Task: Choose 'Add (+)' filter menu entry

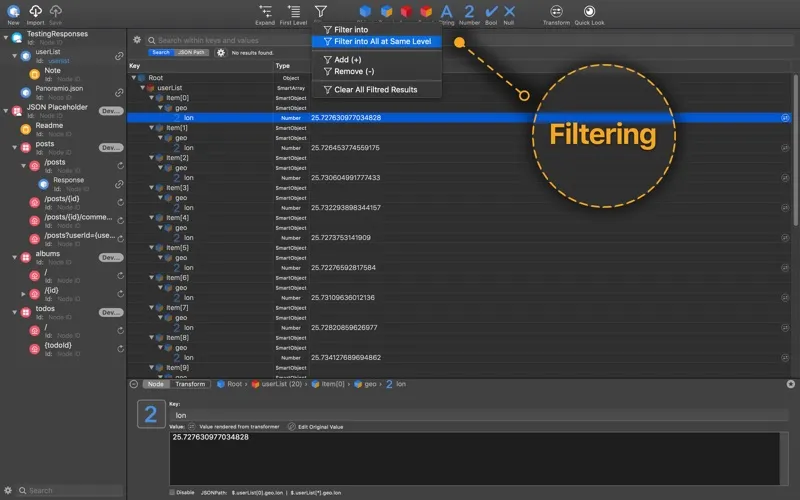Action: [377, 60]
